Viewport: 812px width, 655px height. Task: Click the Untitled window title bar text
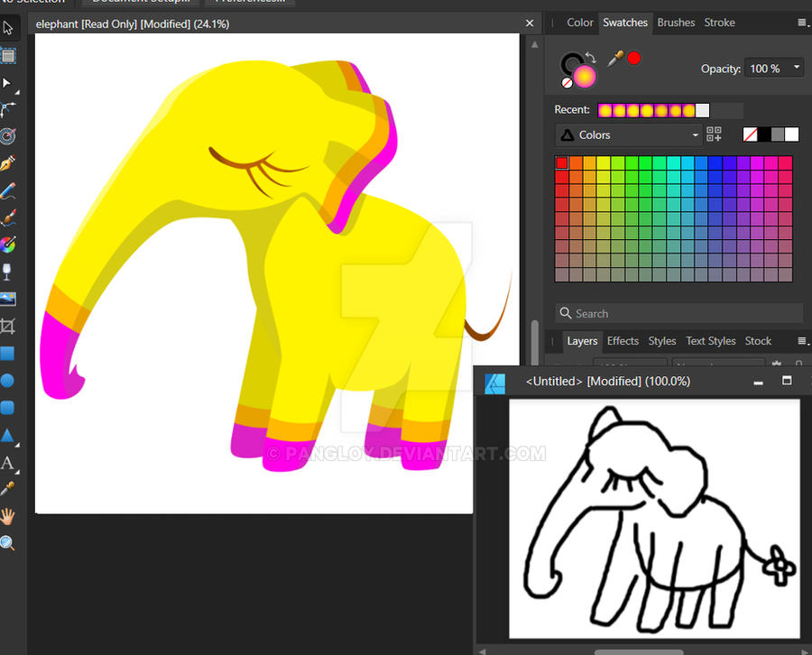click(608, 382)
